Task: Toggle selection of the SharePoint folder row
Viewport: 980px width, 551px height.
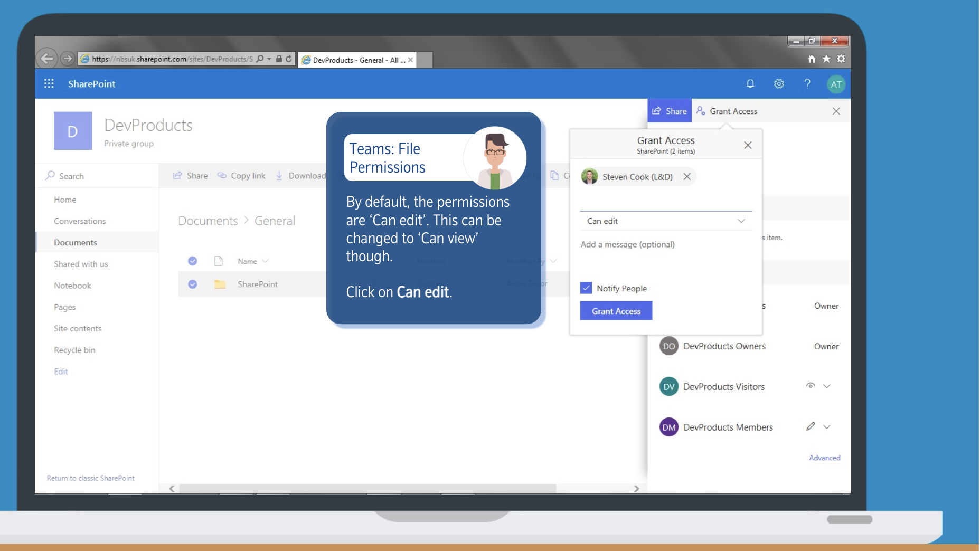Action: point(193,284)
